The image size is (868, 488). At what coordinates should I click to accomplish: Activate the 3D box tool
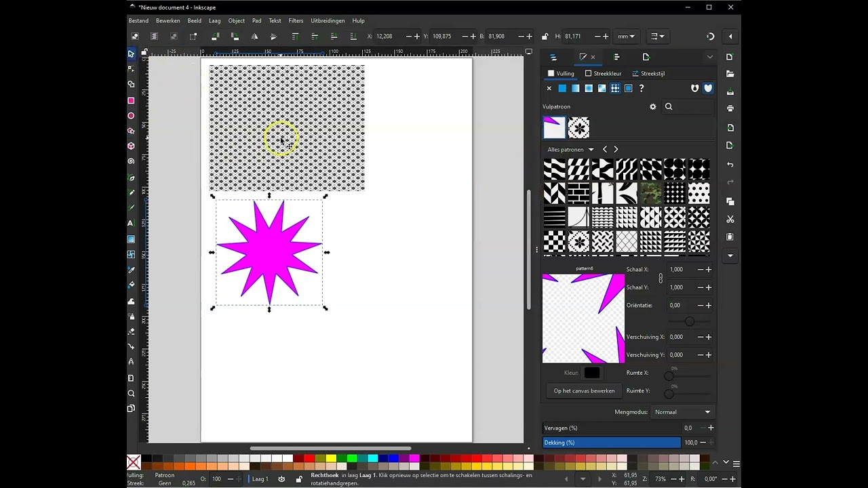pos(131,146)
